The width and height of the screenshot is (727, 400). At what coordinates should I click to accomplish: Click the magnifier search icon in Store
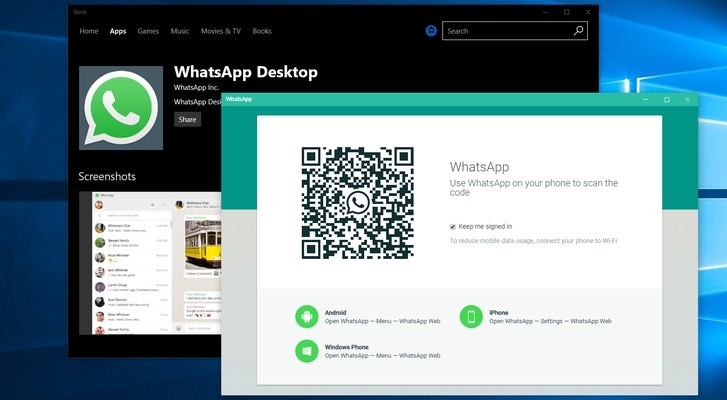pos(579,31)
